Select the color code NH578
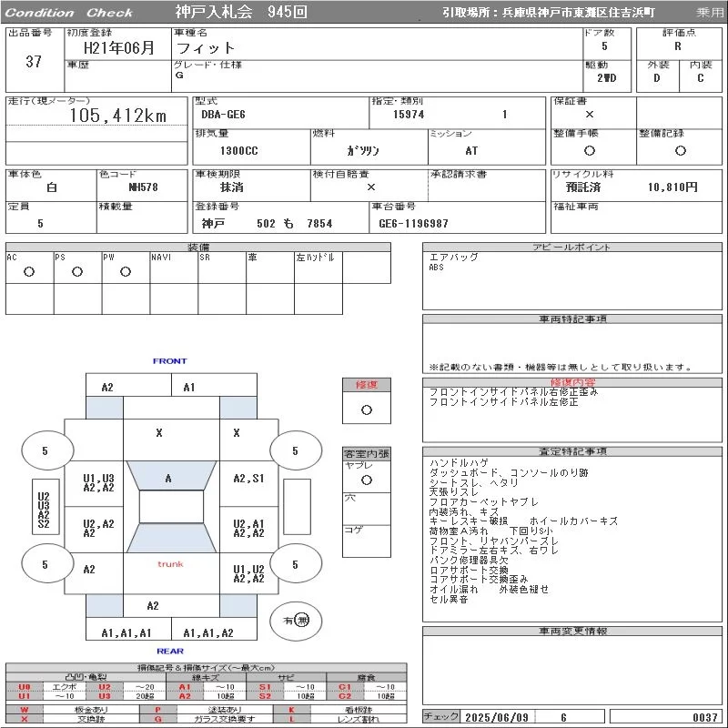This screenshot has height=728, width=728. (143, 187)
